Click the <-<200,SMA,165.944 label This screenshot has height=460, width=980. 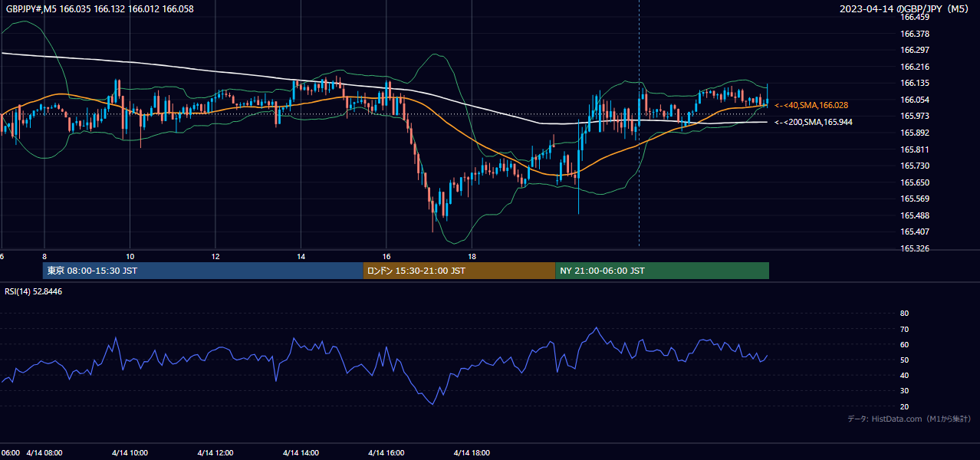click(x=814, y=122)
